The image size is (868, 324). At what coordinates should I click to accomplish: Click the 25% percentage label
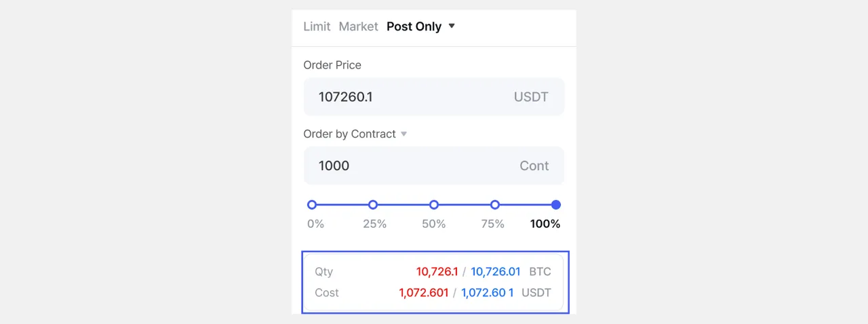pyautogui.click(x=374, y=224)
